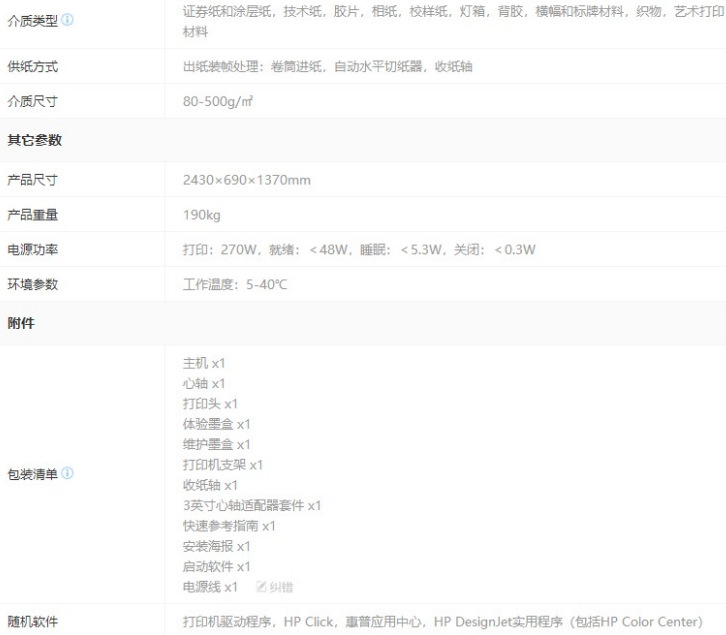Screen dimensions: 726x635
Task: Click the text 工作温度：5-40℃
Action: pos(235,284)
